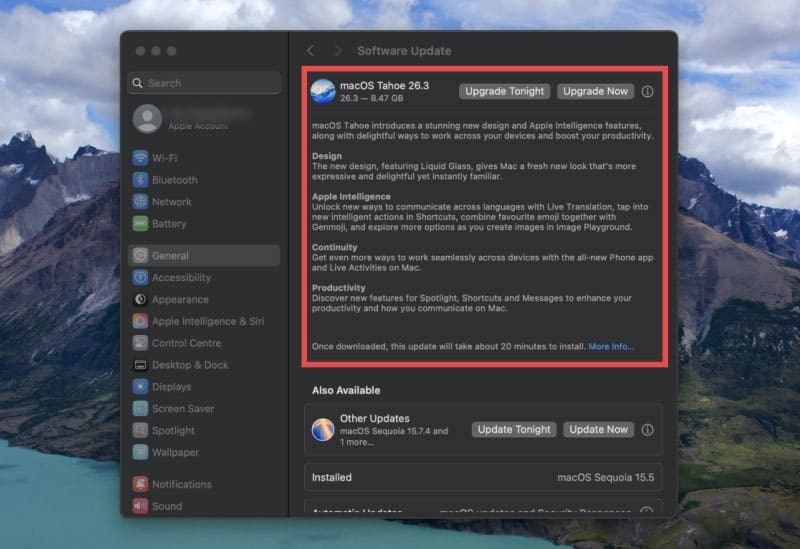800x549 pixels.
Task: Click the Continuity heading
Action: [x=335, y=247]
